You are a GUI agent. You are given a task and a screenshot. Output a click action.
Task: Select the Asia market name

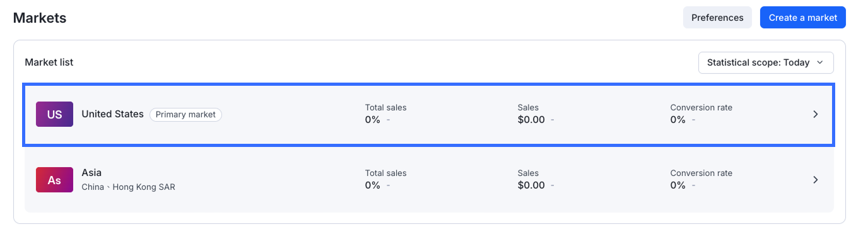point(91,172)
